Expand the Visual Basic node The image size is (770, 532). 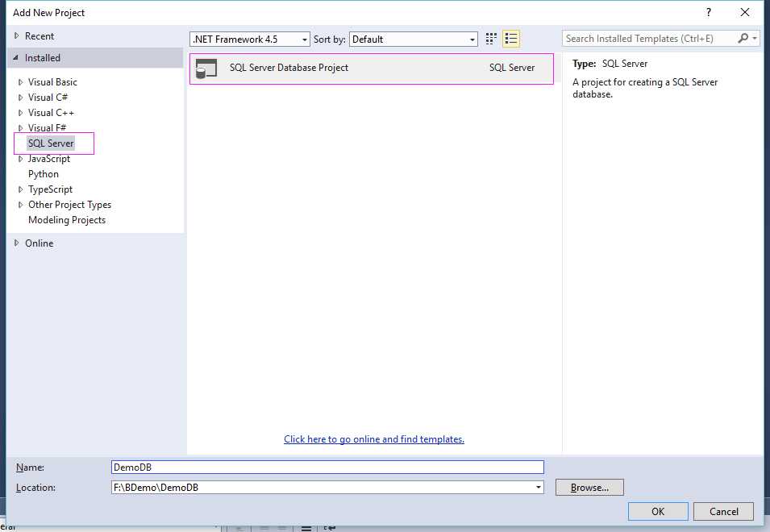tap(20, 82)
